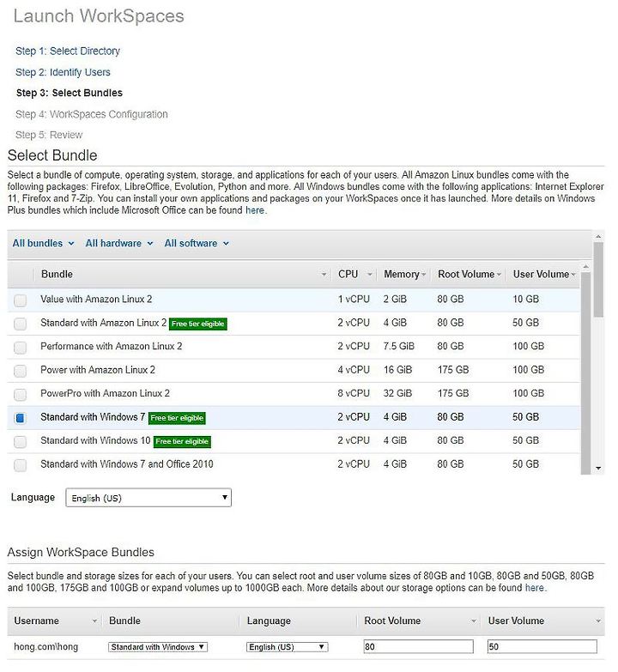Click sort arrow beside User Volume in bundle table
The height and width of the screenshot is (672, 618).
tap(573, 275)
